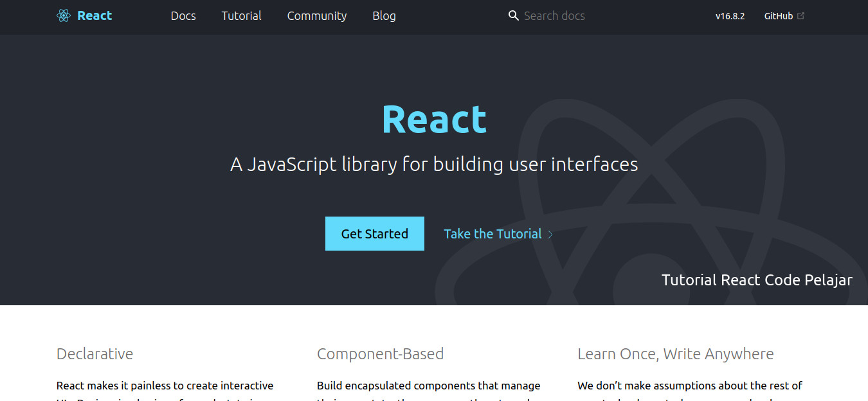This screenshot has height=401, width=868.
Task: Select the Component-Based heading
Action: click(380, 354)
